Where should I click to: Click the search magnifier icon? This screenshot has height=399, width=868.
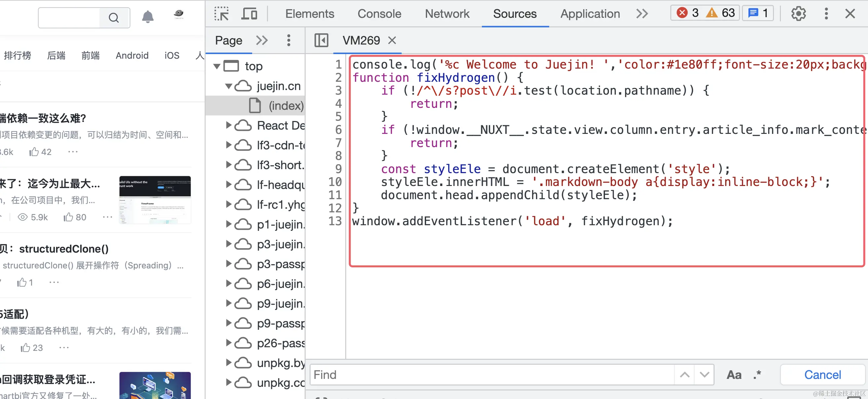[x=114, y=17]
